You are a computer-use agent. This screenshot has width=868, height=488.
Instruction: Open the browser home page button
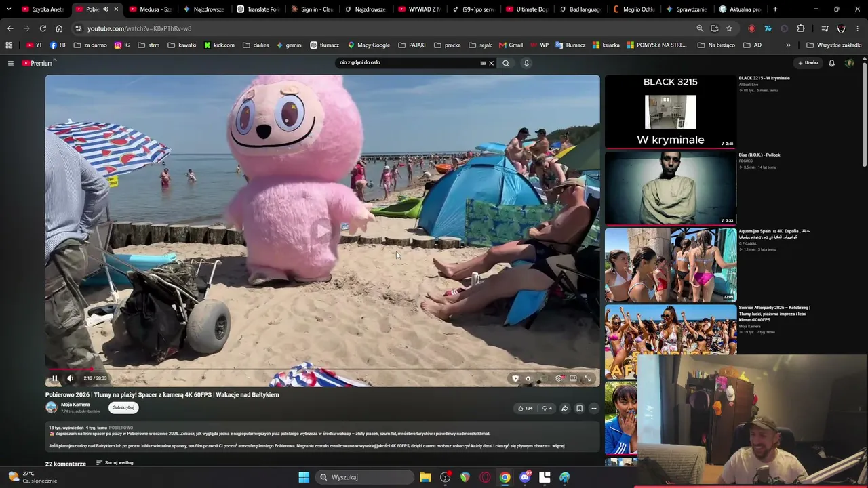59,28
